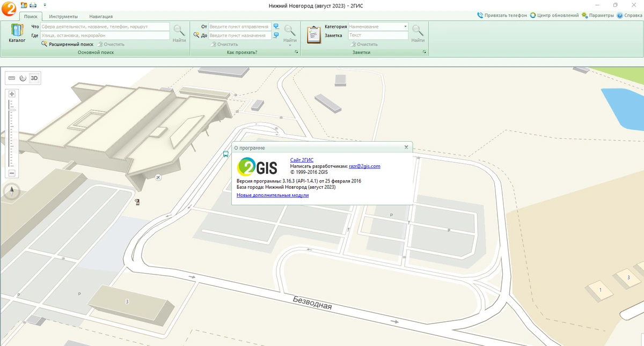Close the О программе dialog
The image size is (644, 346).
click(406, 147)
